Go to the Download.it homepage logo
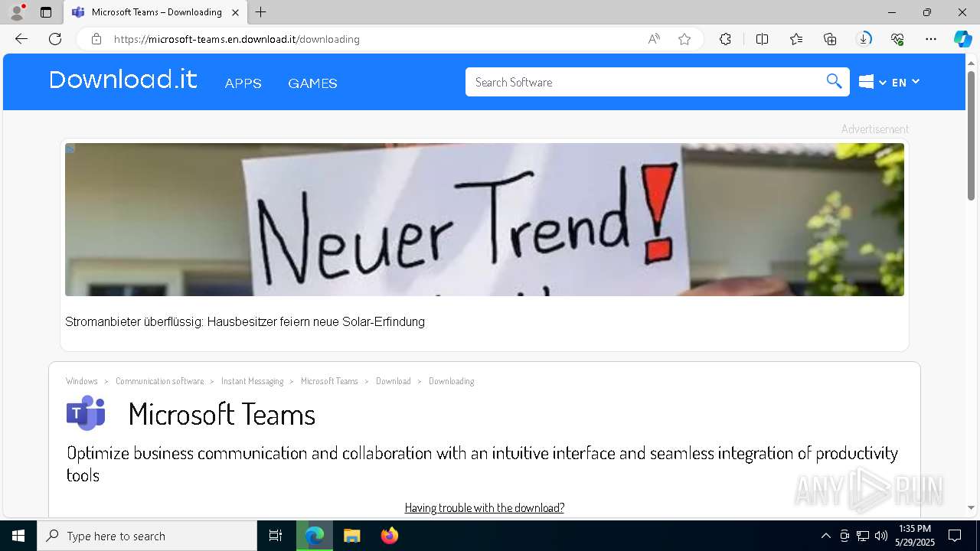The height and width of the screenshot is (551, 980). [123, 80]
